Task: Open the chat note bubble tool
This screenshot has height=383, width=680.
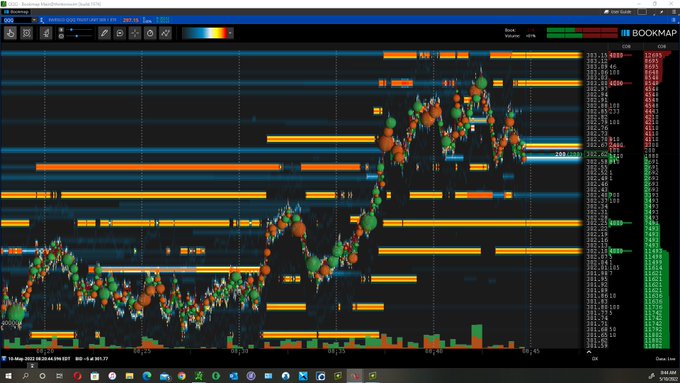Action: click(120, 33)
